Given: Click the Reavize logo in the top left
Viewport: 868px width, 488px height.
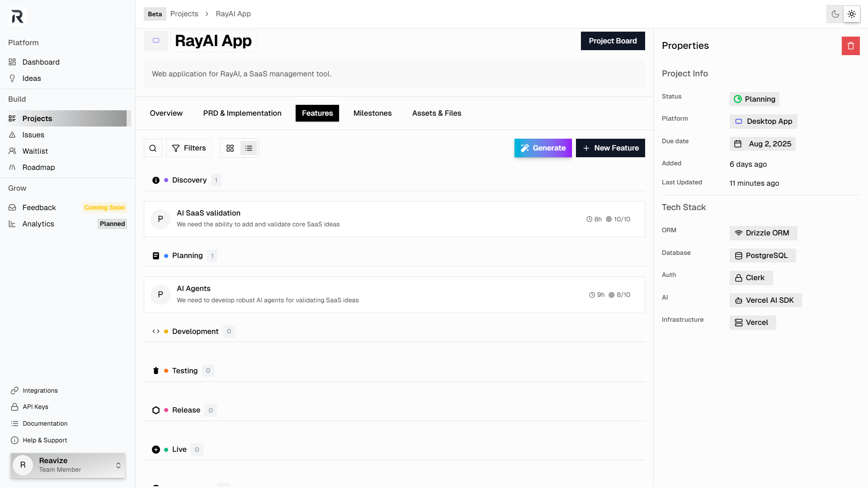Looking at the screenshot, I should 17,16.
